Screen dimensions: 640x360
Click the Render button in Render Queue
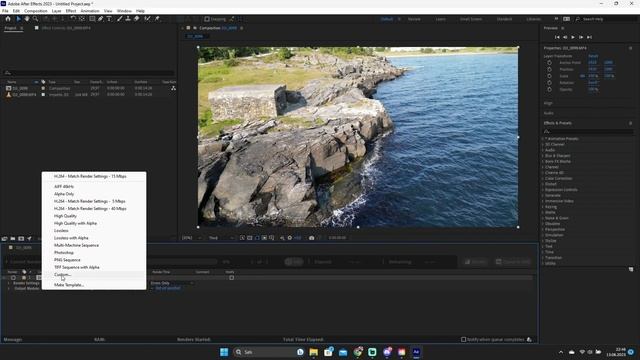[476, 262]
